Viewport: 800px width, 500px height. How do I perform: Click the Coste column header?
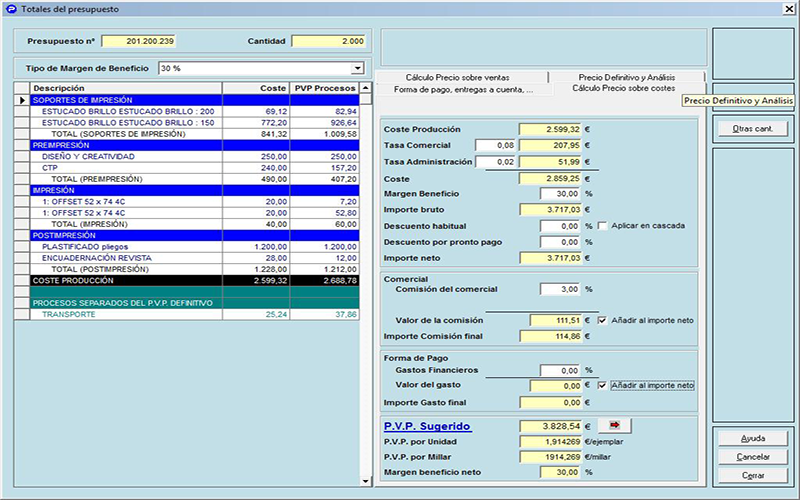[x=256, y=88]
